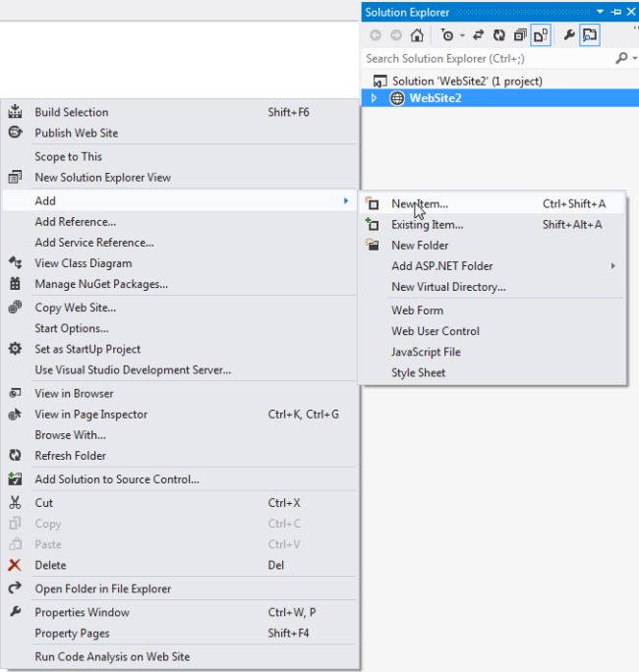Toggle Preview Selected Items button
Image resolution: width=639 pixels, height=672 pixels.
coord(590,35)
